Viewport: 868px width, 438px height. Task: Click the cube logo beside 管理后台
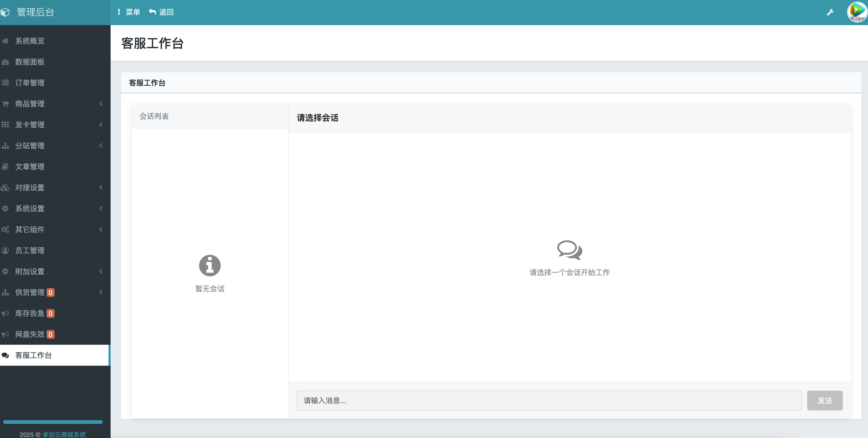tap(5, 13)
